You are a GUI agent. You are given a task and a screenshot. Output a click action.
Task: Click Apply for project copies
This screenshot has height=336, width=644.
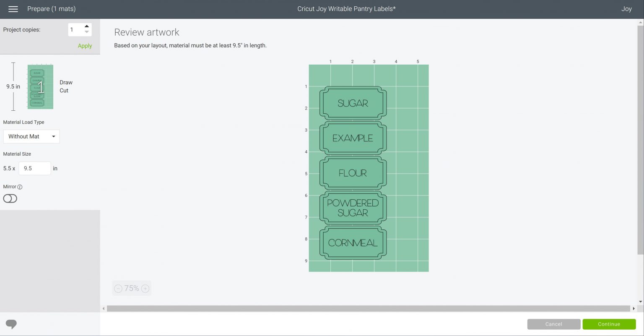85,46
